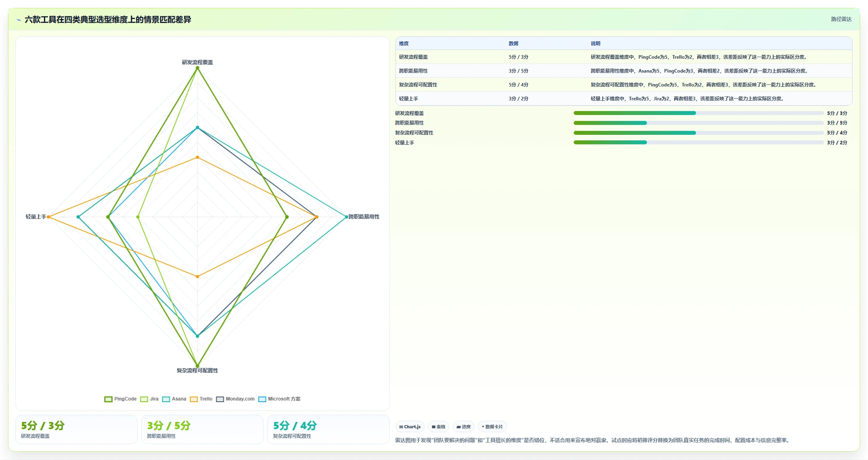Image resolution: width=868 pixels, height=460 pixels.
Task: Click the 复杂流程可配置性 progress bar
Action: [x=698, y=133]
